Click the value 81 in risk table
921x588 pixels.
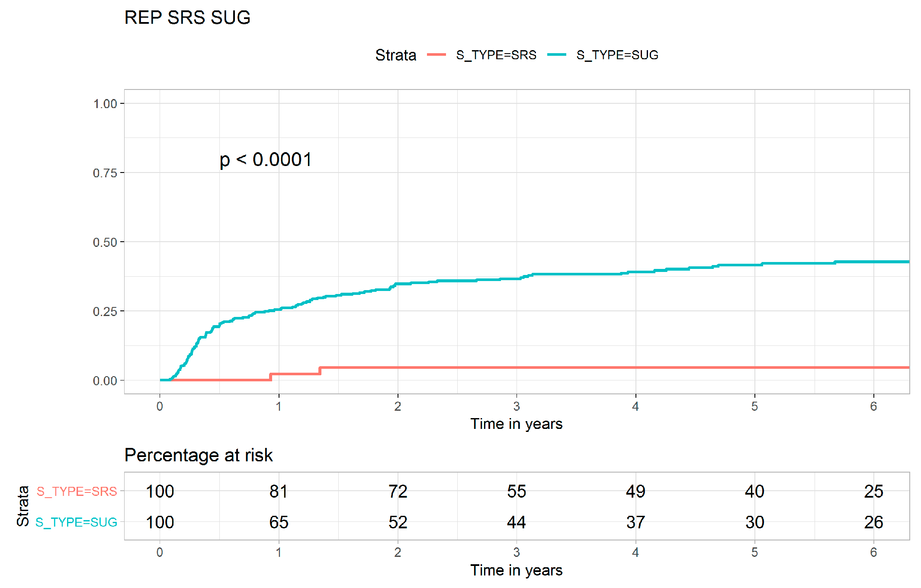279,492
